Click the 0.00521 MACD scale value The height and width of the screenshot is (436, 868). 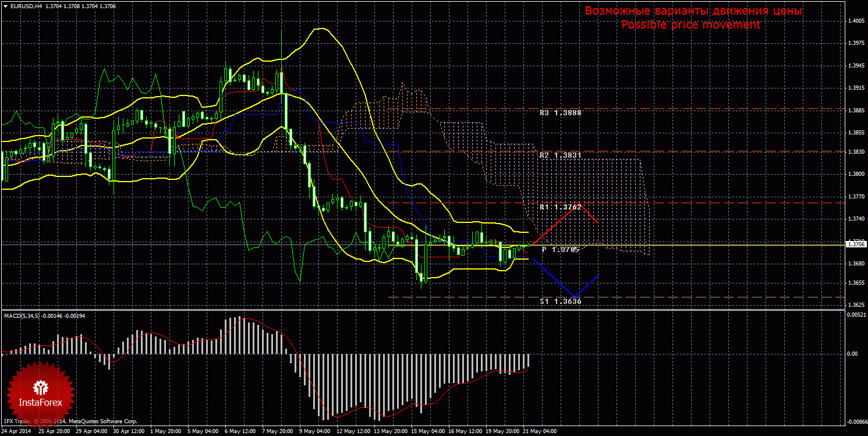pyautogui.click(x=856, y=315)
